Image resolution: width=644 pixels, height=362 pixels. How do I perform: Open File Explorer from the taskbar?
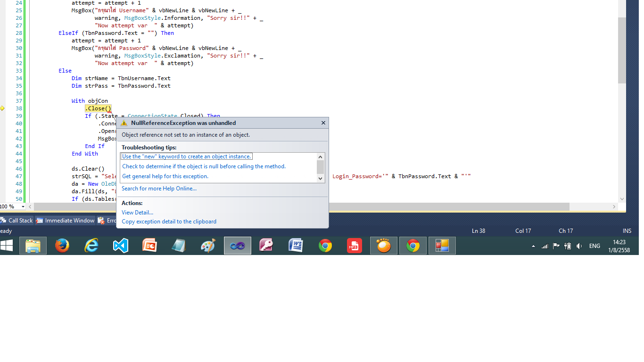point(33,246)
